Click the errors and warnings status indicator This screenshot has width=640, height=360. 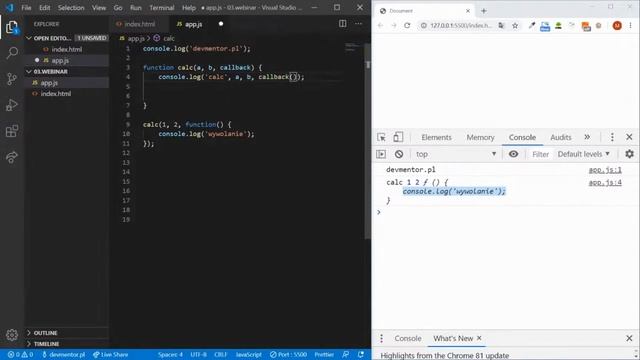[20, 354]
